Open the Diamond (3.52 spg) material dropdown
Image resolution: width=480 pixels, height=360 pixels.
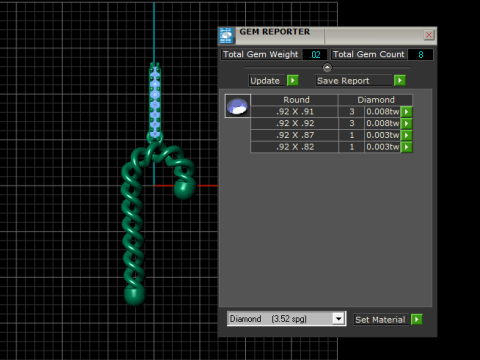click(x=339, y=319)
